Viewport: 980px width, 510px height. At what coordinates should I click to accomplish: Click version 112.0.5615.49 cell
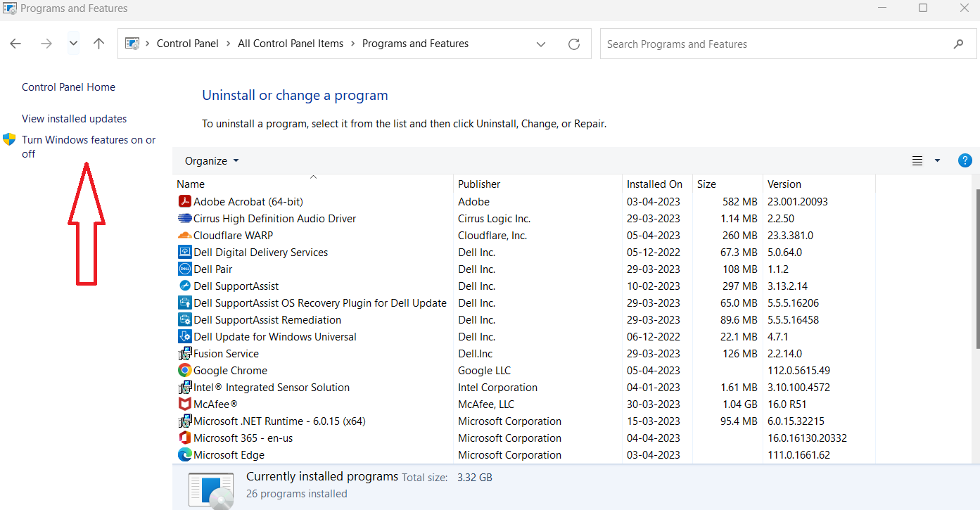pos(798,371)
